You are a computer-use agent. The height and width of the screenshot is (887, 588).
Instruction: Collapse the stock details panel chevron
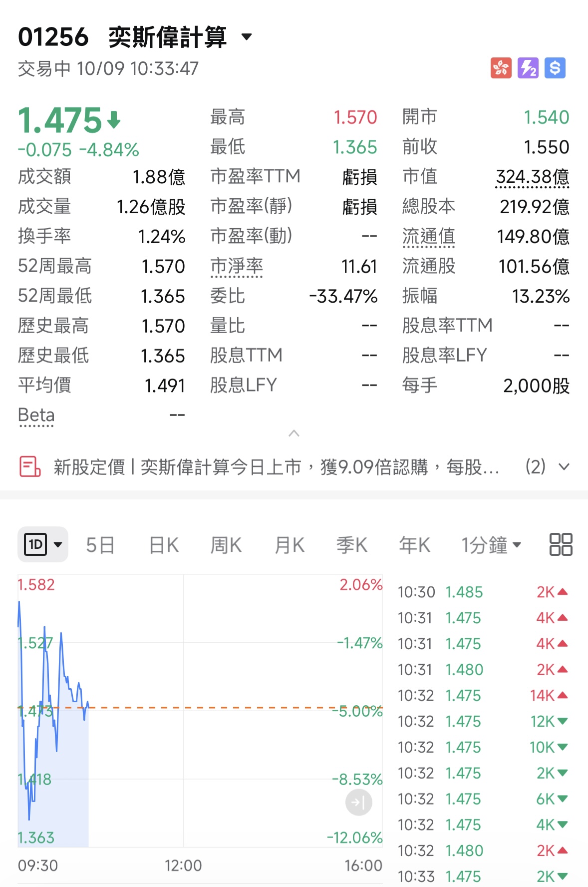(x=294, y=434)
